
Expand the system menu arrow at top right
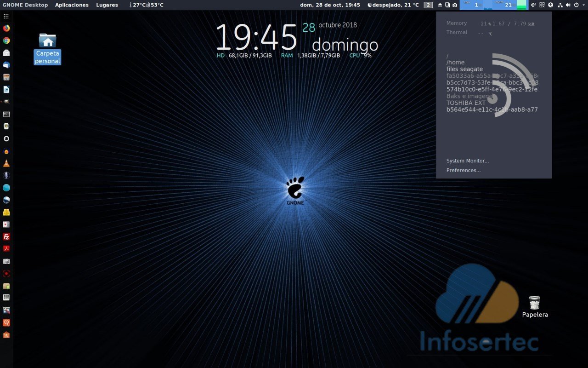pos(582,5)
